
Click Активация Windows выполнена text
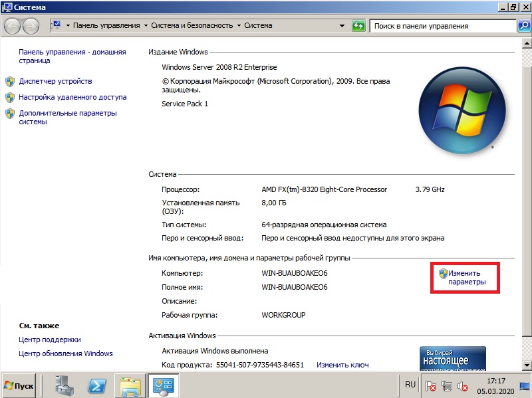click(x=215, y=351)
